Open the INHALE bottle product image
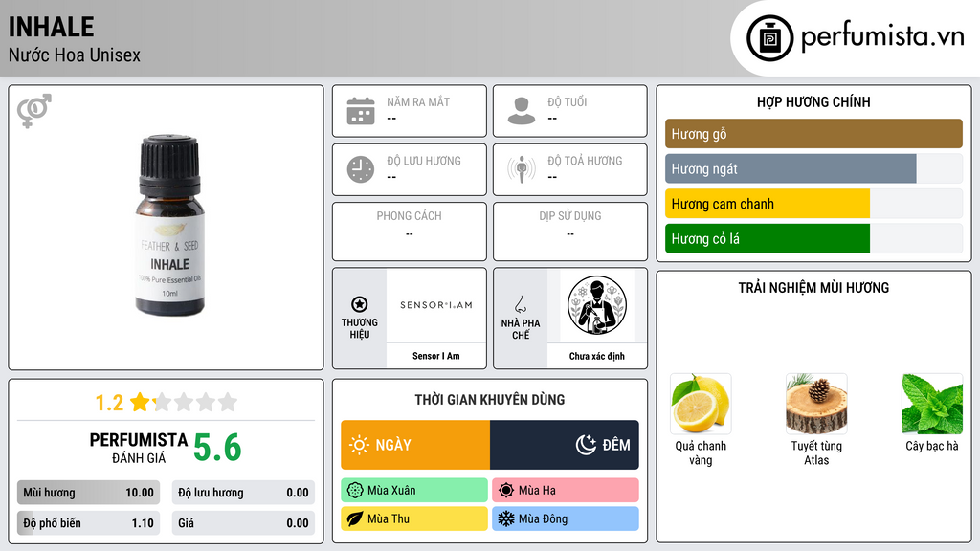980x551 pixels. (x=169, y=225)
